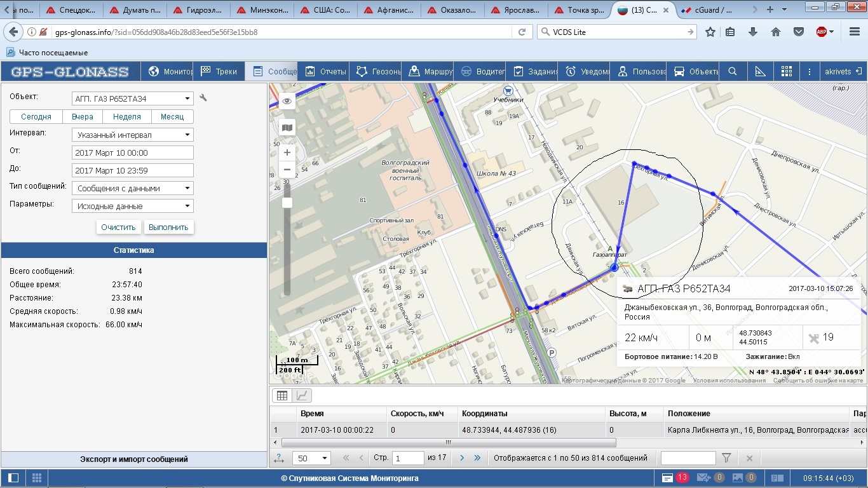Open the Отчеты tab
Screen dimensions: 868x488
(x=325, y=71)
